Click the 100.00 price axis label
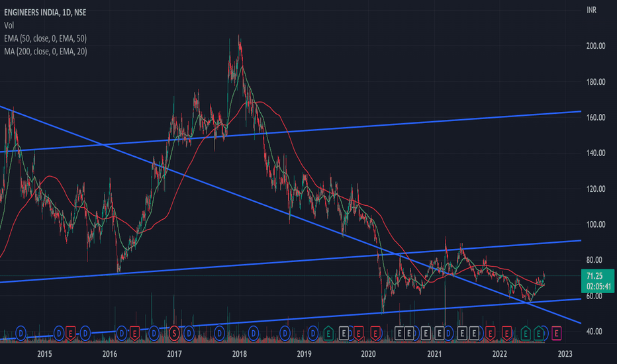The image size is (617, 364). tap(596, 224)
